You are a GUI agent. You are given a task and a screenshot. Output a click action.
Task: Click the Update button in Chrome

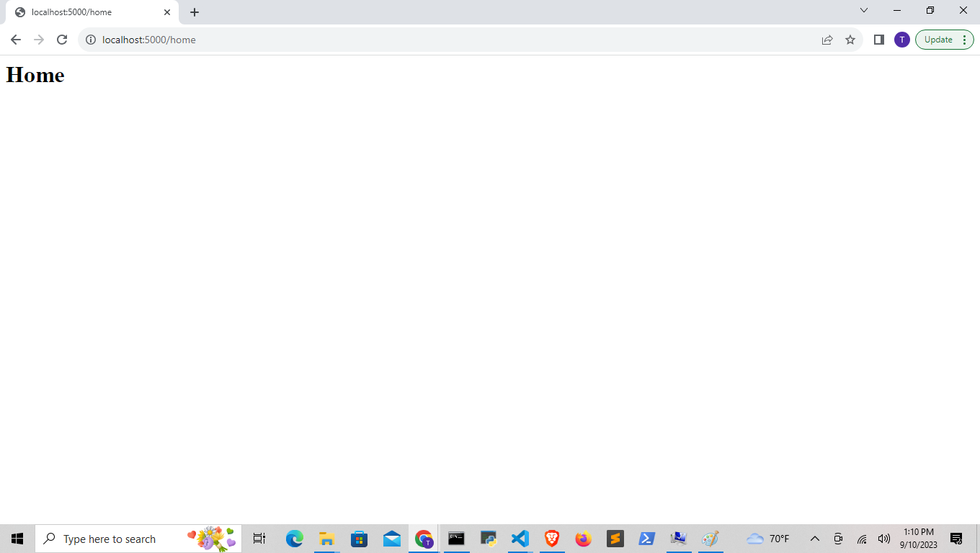(x=938, y=40)
